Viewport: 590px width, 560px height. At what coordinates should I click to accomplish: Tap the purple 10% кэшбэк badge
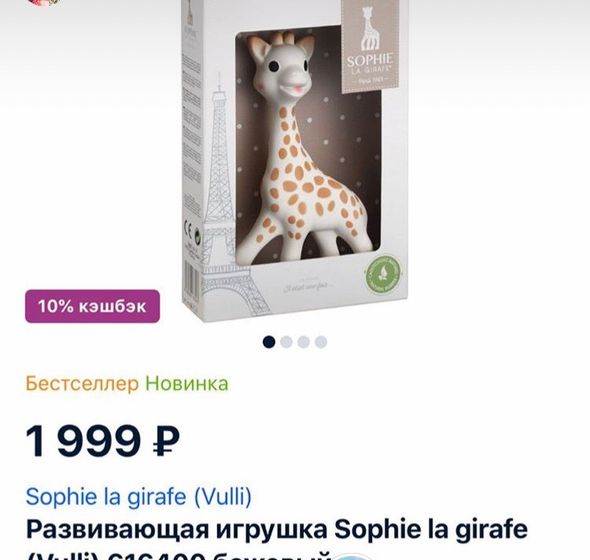[x=93, y=306]
